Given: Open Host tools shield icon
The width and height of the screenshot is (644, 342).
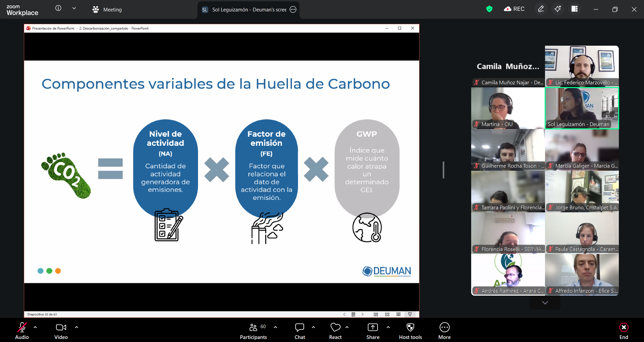Looking at the screenshot, I should tap(410, 331).
